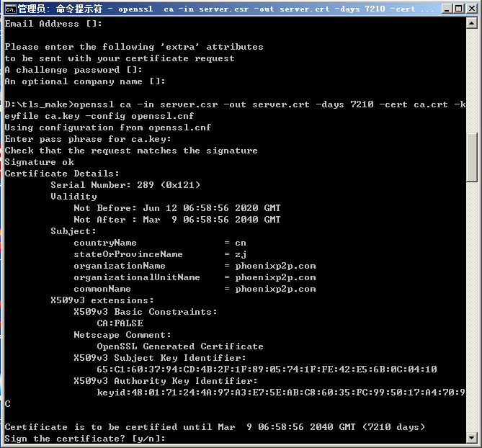The width and height of the screenshot is (482, 448).
Task: Click the Subject Key Identifier hex value
Action: [x=267, y=369]
